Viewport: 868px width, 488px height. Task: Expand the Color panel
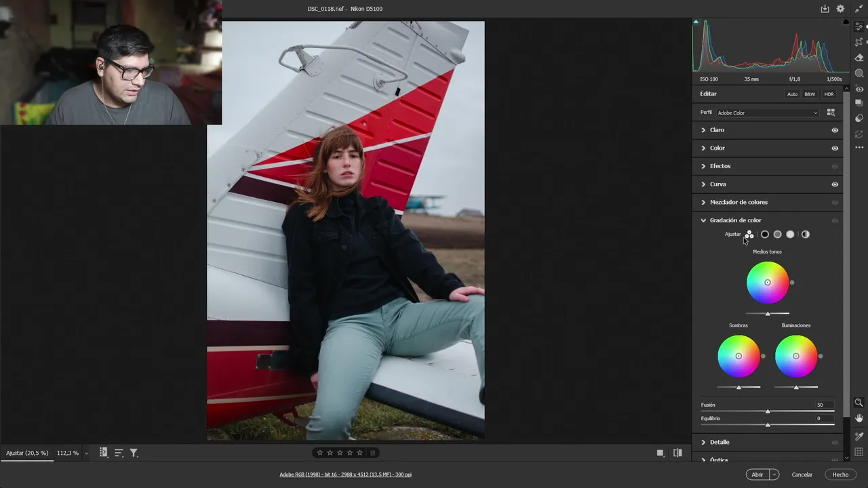[x=703, y=148]
